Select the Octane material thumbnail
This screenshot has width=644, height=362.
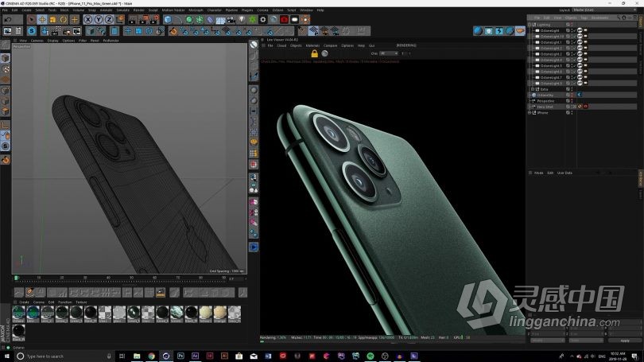coord(18,314)
